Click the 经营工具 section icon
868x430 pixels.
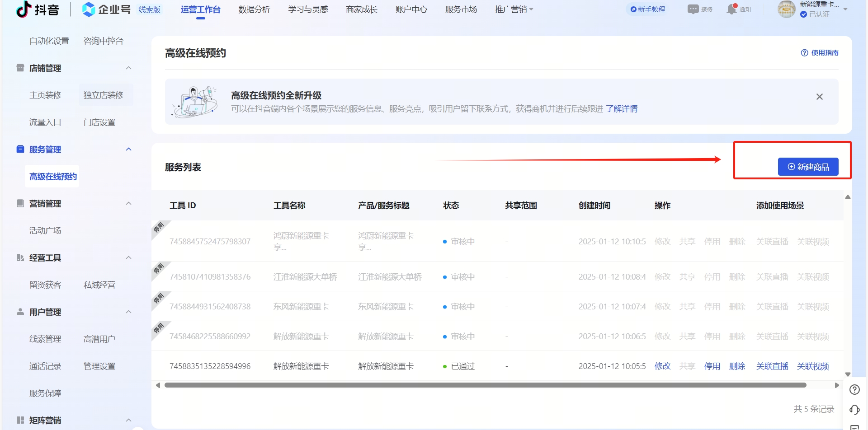[x=20, y=257]
